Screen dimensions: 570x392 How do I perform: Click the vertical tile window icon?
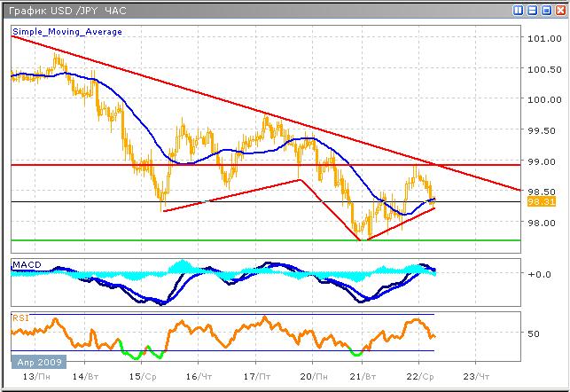(x=516, y=10)
